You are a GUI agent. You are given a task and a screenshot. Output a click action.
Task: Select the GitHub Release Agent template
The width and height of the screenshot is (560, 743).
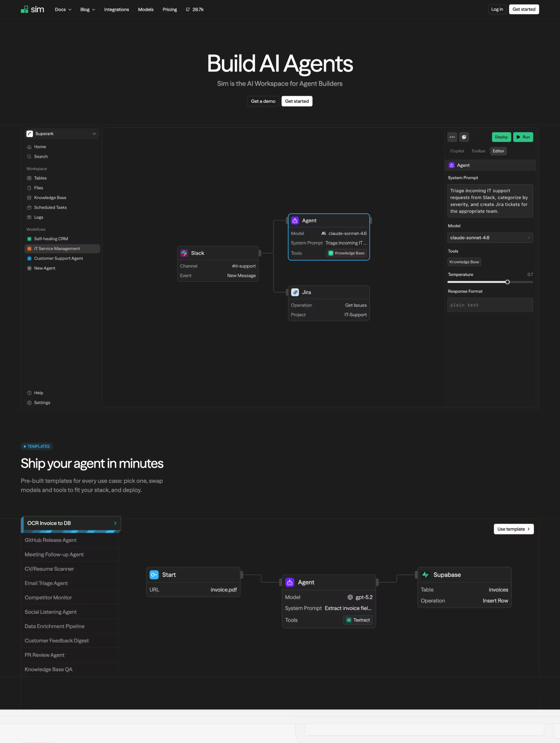point(70,540)
